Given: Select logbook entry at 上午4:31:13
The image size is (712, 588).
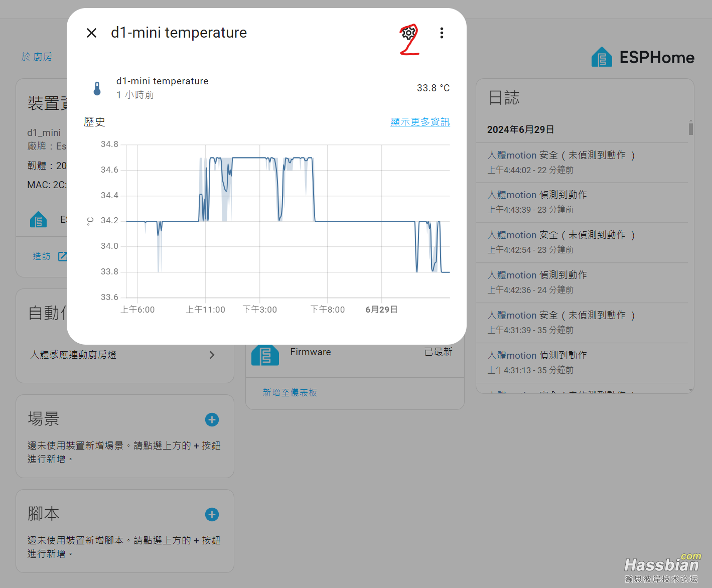Looking at the screenshot, I should pos(582,363).
